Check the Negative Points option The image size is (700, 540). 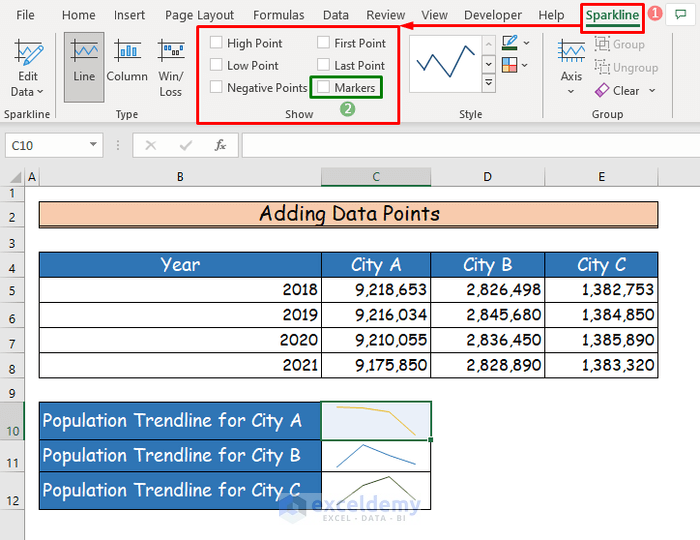point(217,87)
